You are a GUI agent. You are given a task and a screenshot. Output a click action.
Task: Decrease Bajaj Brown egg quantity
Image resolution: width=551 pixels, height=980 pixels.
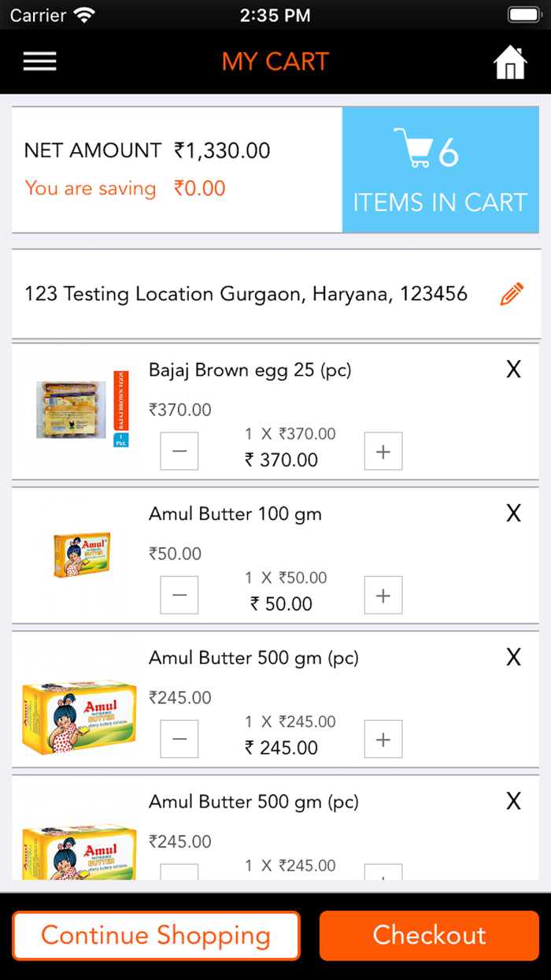pyautogui.click(x=179, y=451)
